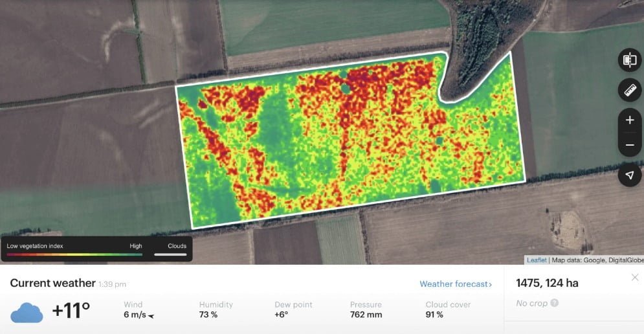Click the +11° temperature reading
644x334 pixels.
[71, 311]
